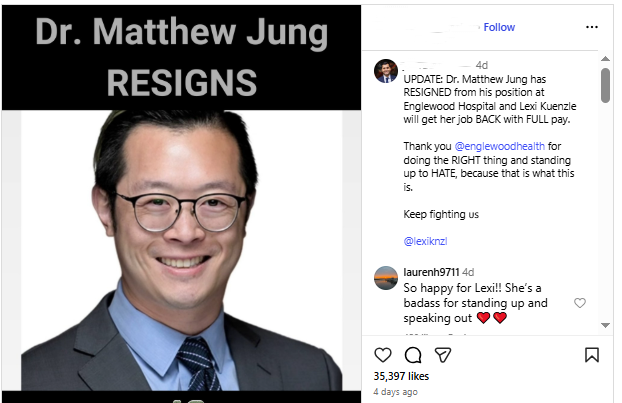Open the post author's profile avatar
Image resolution: width=622 pixels, height=403 pixels.
(x=386, y=71)
